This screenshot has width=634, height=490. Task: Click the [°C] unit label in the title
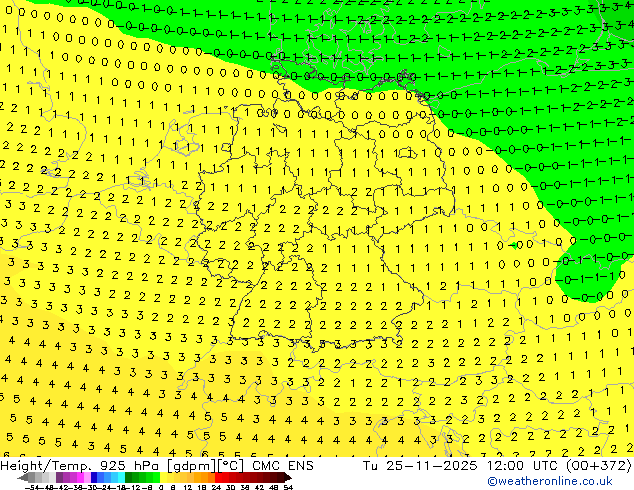230,466
